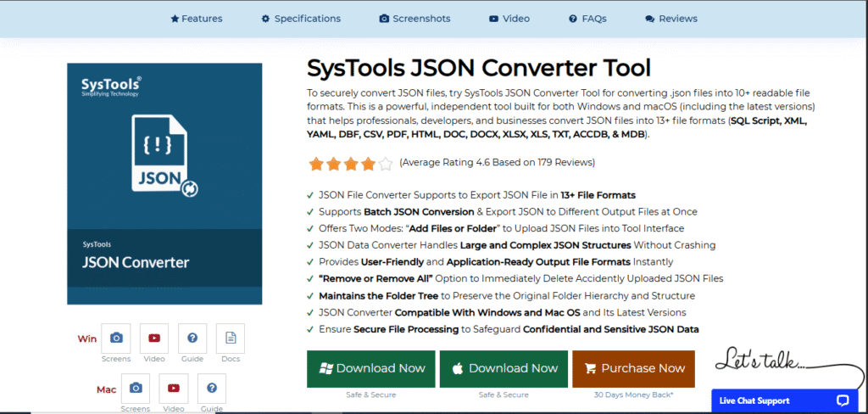The width and height of the screenshot is (868, 414).
Task: Jump to the Reviews tab
Action: (x=671, y=19)
